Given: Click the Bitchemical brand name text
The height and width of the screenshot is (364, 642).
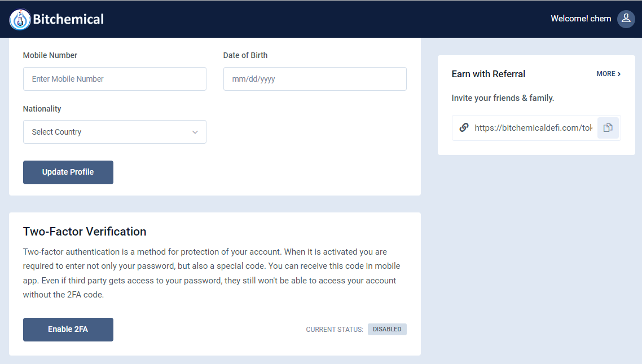Looking at the screenshot, I should (68, 19).
